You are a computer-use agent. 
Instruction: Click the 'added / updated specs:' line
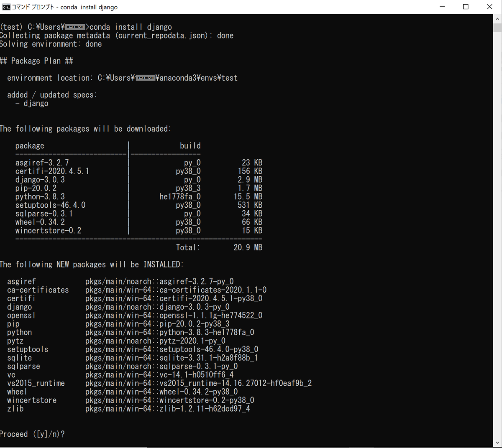point(52,95)
